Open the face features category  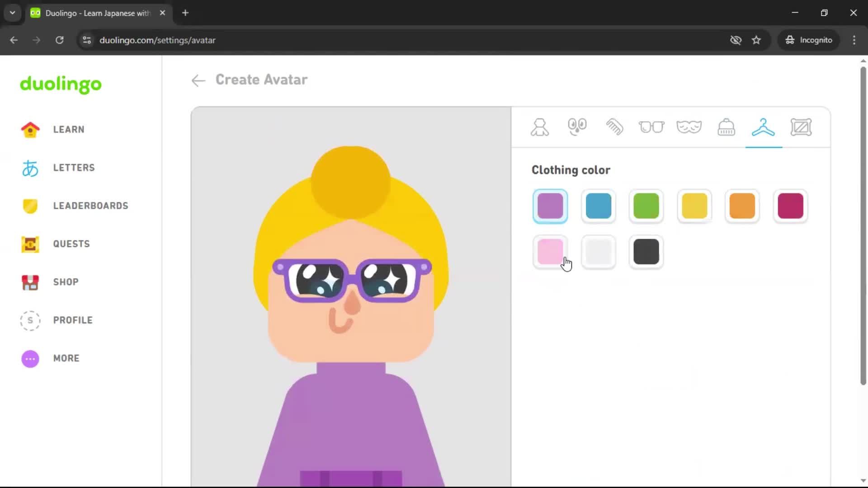coord(577,127)
